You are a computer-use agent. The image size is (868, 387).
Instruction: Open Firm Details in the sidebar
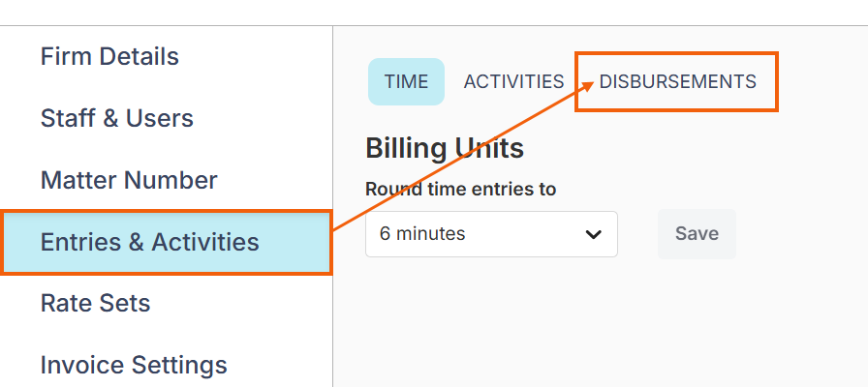point(109,56)
